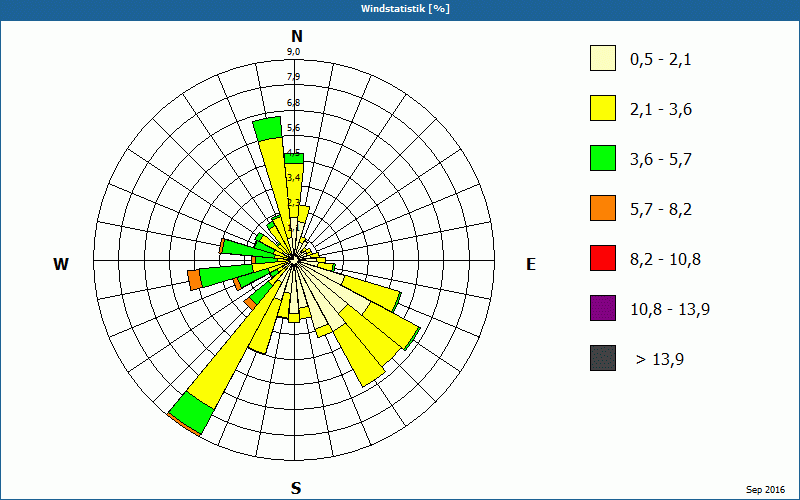
Task: Click the 6,8 radial axis label
Action: pyautogui.click(x=293, y=103)
